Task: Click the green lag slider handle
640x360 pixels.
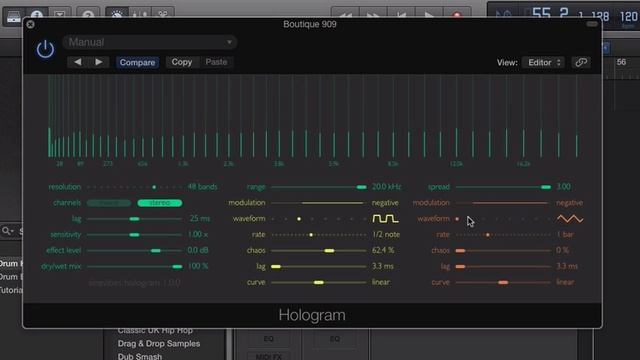Action: tap(134, 219)
